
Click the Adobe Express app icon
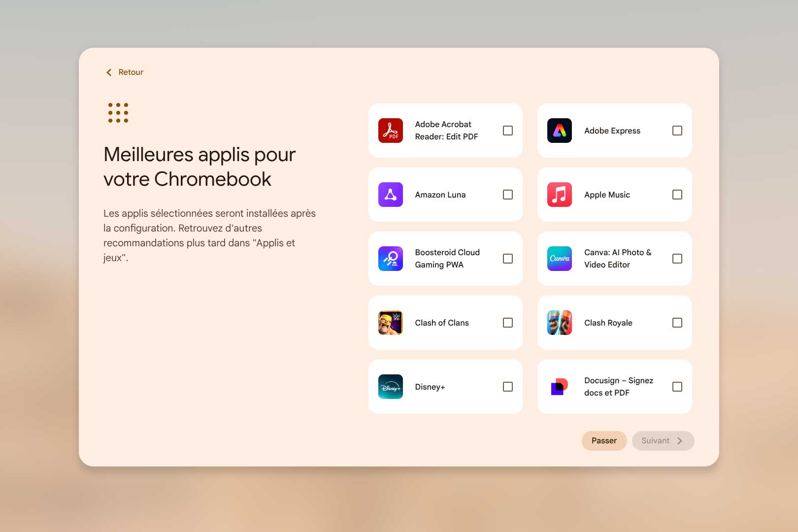tap(560, 131)
